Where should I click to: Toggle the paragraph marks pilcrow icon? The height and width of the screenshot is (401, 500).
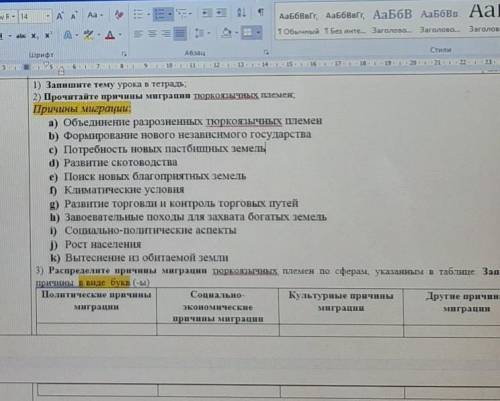[261, 12]
